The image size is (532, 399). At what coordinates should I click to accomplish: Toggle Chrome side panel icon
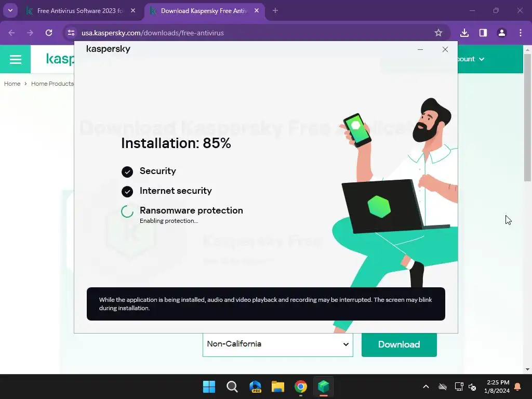[483, 33]
